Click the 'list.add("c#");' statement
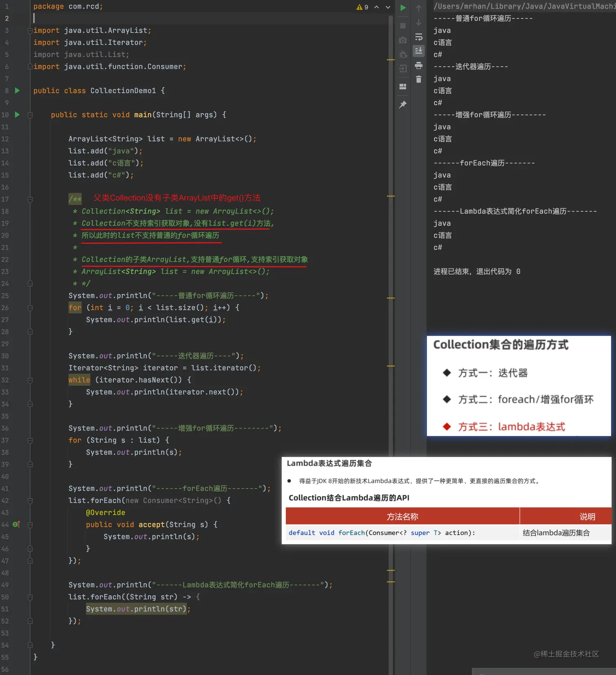The image size is (616, 675). tap(101, 175)
